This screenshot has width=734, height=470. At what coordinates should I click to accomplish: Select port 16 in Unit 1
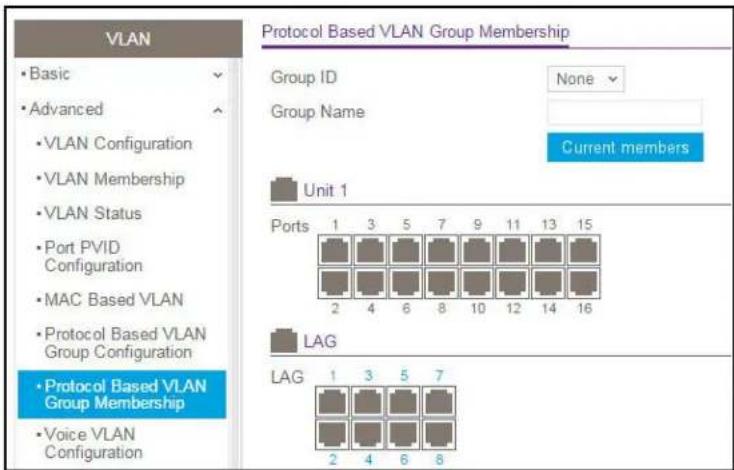coord(584,283)
